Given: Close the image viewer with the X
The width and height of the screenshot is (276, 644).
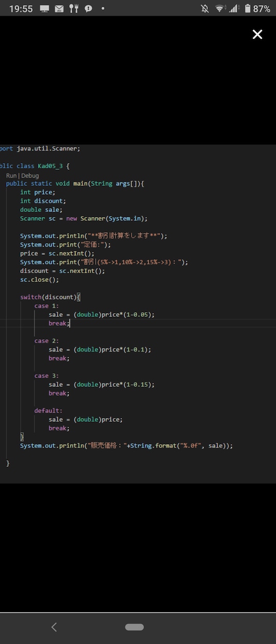Looking at the screenshot, I should click(257, 34).
